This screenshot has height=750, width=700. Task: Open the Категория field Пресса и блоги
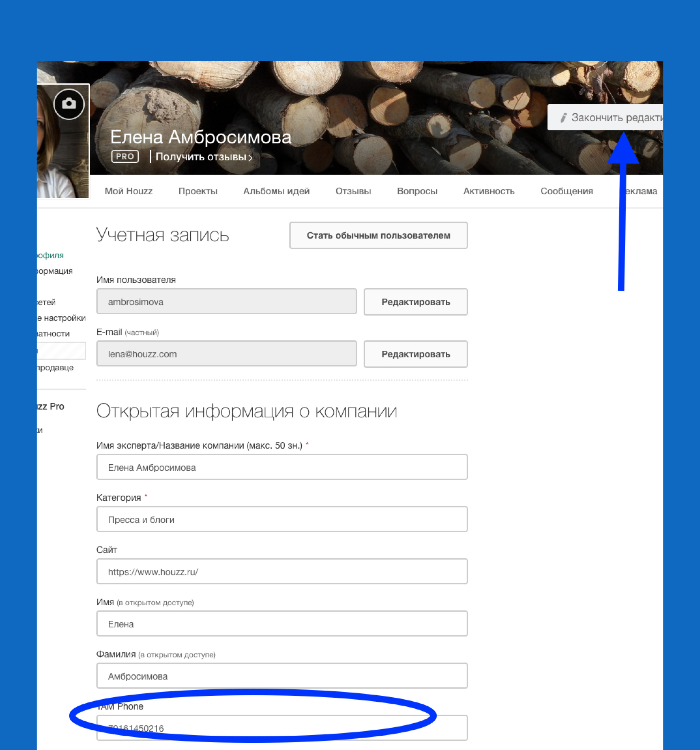282,519
